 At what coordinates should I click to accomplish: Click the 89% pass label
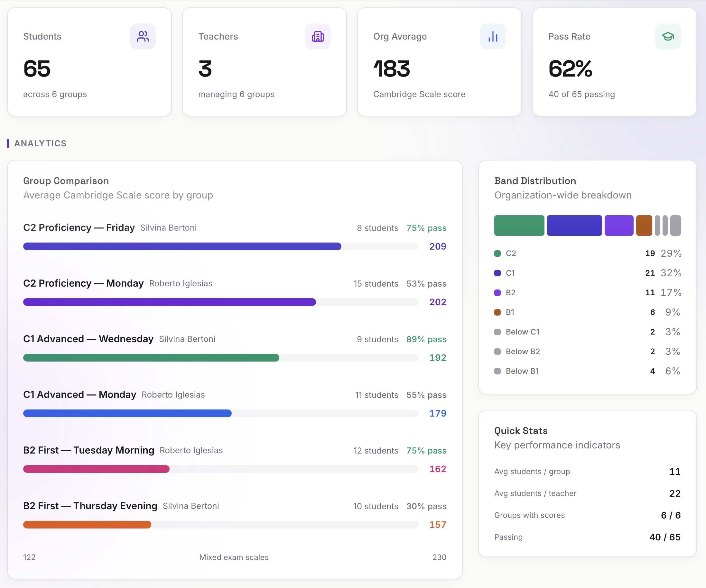(x=426, y=339)
